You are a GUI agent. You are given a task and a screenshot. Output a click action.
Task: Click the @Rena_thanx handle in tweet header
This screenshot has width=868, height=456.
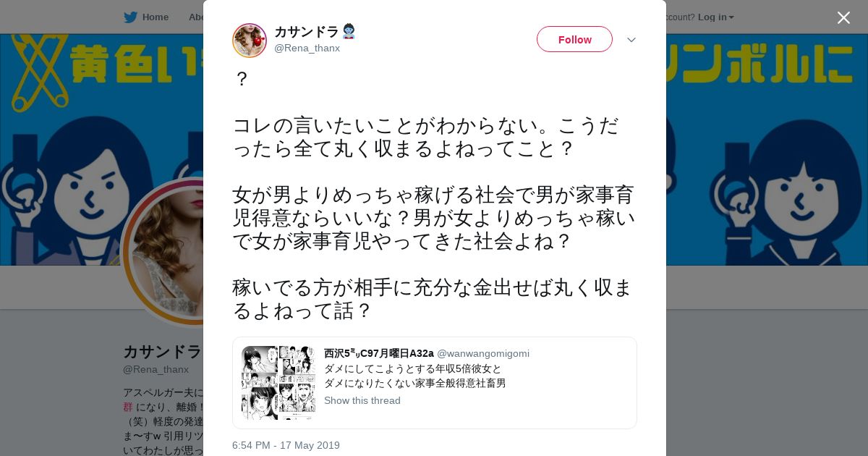pos(307,48)
